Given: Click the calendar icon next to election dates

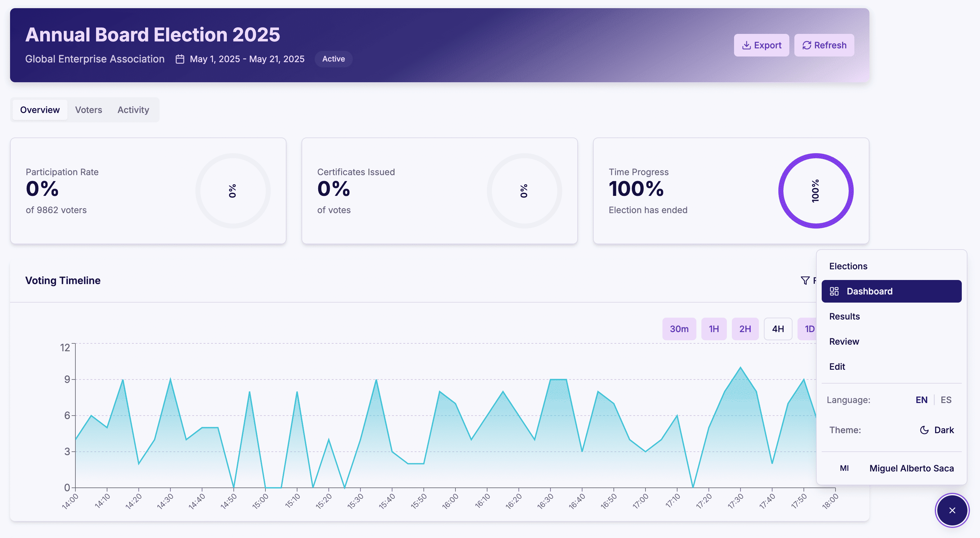Looking at the screenshot, I should (x=180, y=59).
